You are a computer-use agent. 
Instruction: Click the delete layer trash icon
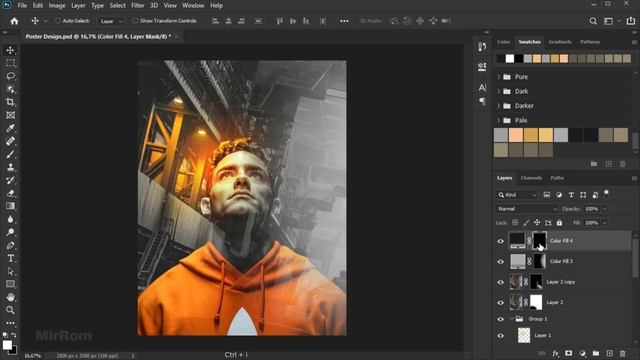(622, 353)
